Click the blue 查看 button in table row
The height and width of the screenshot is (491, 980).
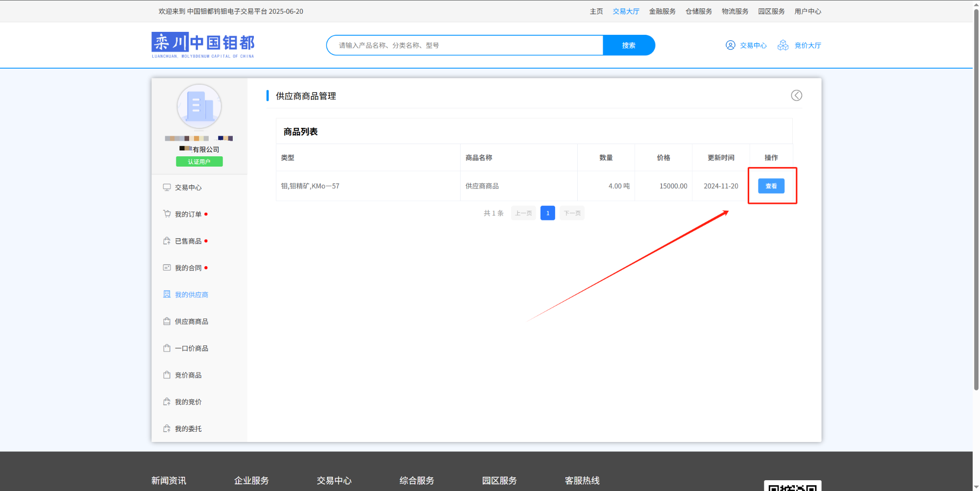tap(771, 186)
